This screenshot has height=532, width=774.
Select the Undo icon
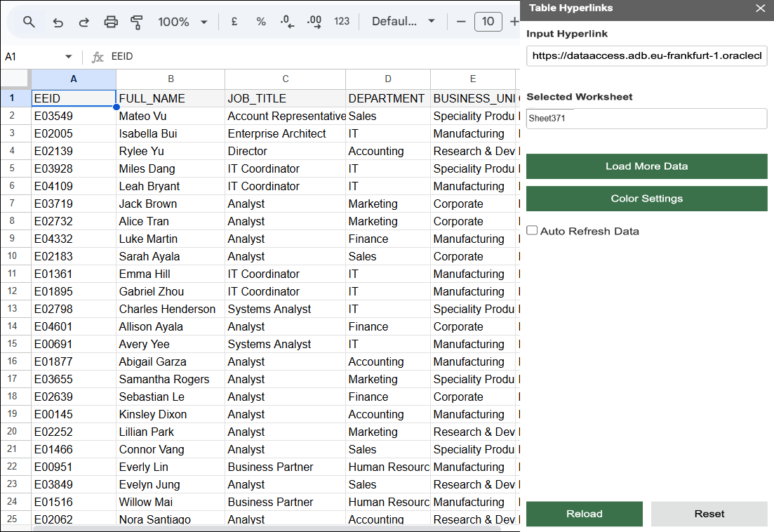point(57,21)
